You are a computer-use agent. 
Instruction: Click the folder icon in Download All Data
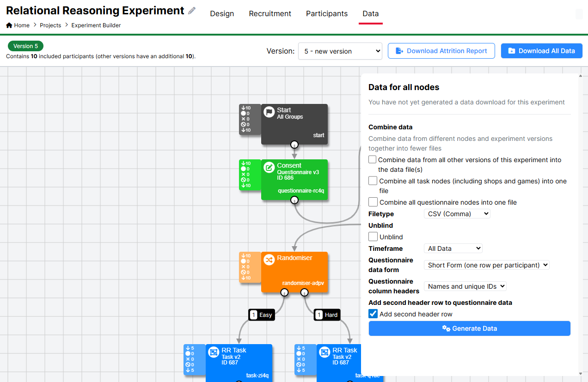[x=512, y=51]
